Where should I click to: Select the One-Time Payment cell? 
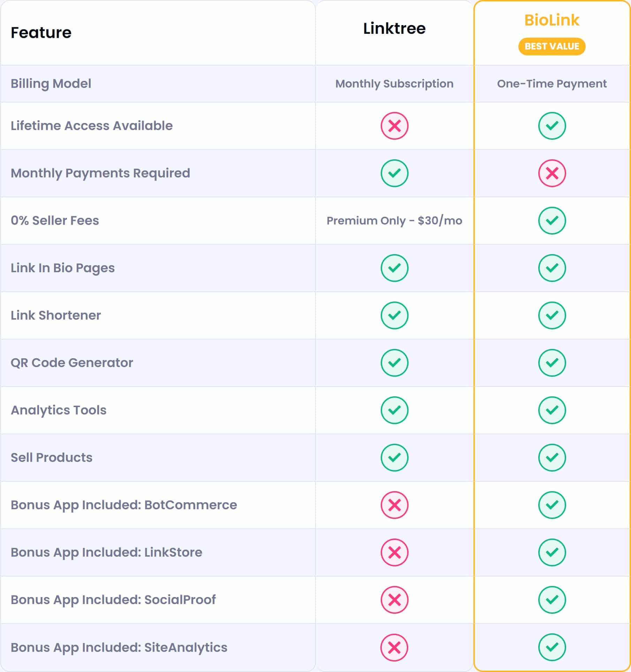pos(552,84)
